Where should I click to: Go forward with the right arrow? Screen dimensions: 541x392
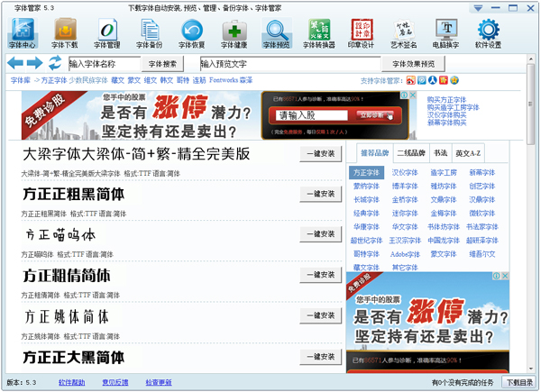(x=35, y=63)
